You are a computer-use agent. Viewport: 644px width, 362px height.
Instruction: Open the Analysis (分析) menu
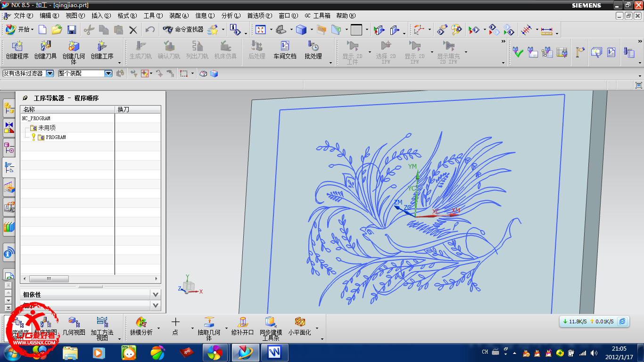click(x=231, y=16)
